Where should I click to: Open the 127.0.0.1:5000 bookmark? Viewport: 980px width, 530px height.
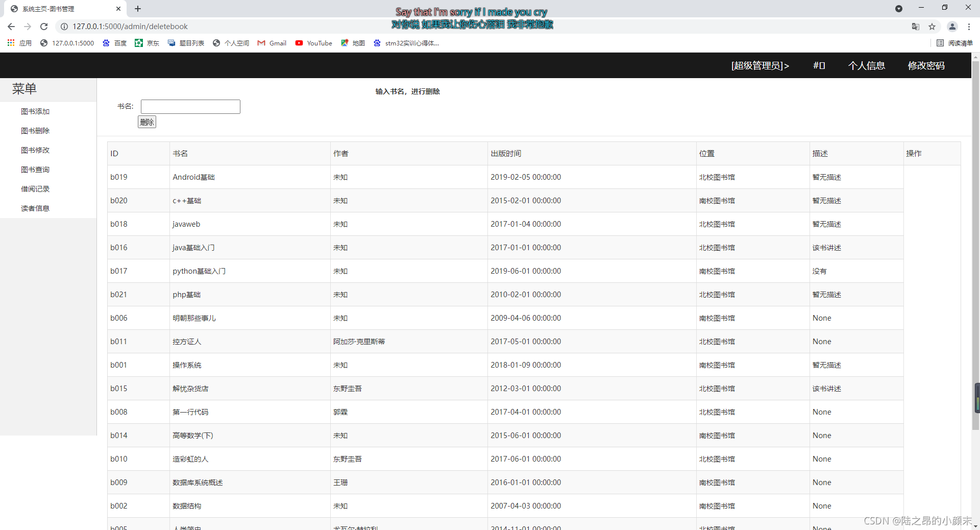(67, 43)
